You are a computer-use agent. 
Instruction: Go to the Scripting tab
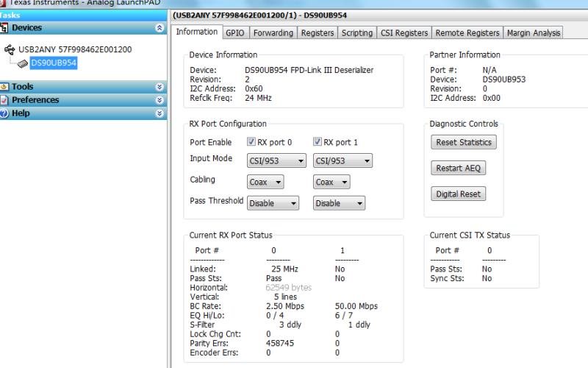pyautogui.click(x=357, y=32)
